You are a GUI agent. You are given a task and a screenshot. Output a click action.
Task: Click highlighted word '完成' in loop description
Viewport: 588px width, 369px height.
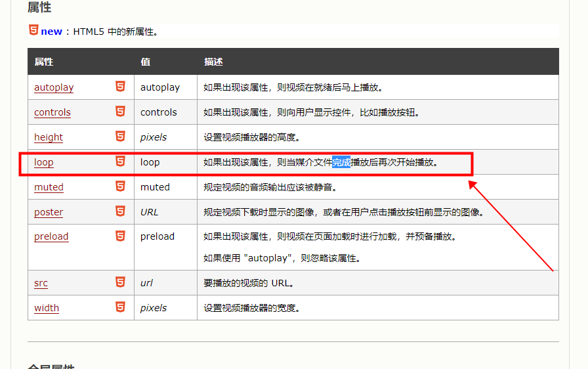(x=341, y=162)
